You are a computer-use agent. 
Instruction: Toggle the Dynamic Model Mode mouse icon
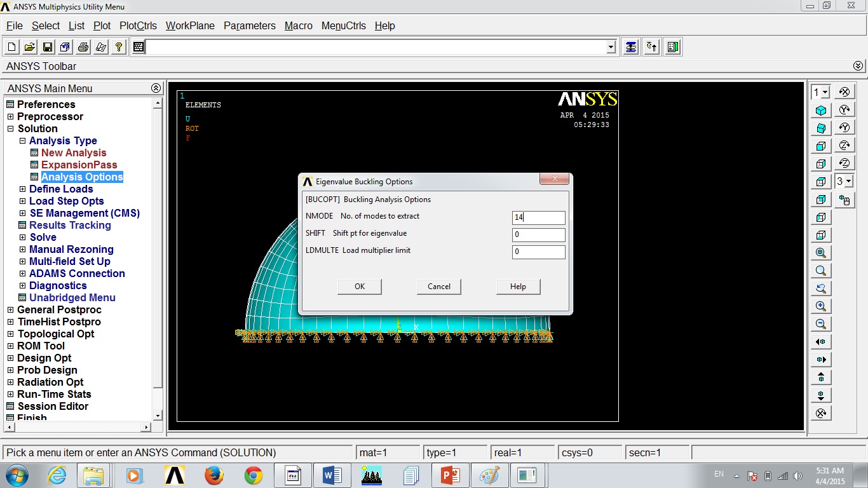844,200
